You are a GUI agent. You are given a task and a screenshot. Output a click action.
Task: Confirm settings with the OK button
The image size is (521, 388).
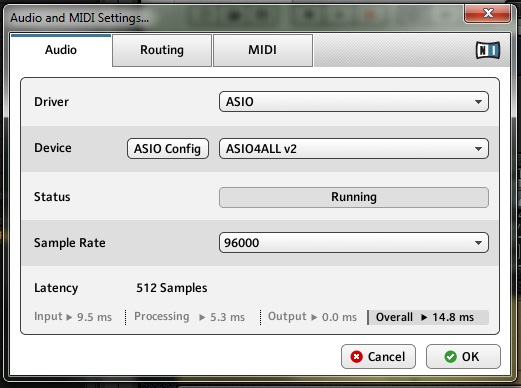(x=463, y=357)
